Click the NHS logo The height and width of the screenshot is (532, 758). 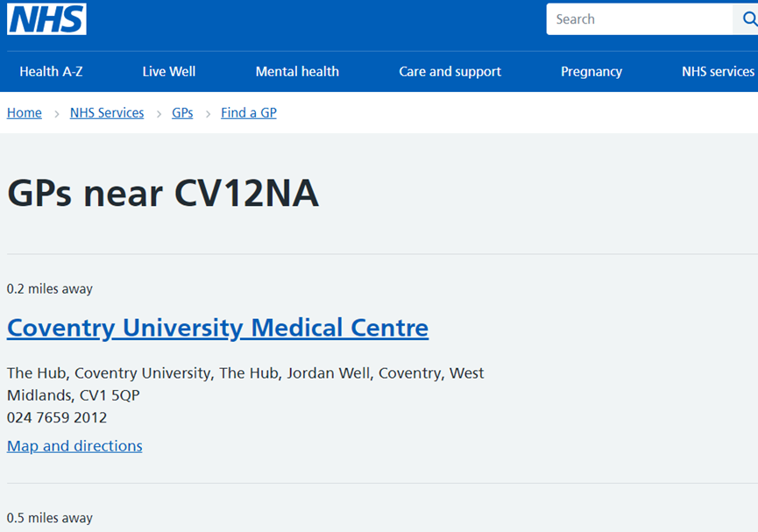tap(46, 18)
